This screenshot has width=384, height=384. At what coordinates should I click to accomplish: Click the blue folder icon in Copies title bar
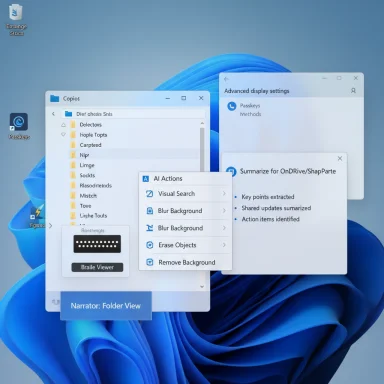(54, 98)
